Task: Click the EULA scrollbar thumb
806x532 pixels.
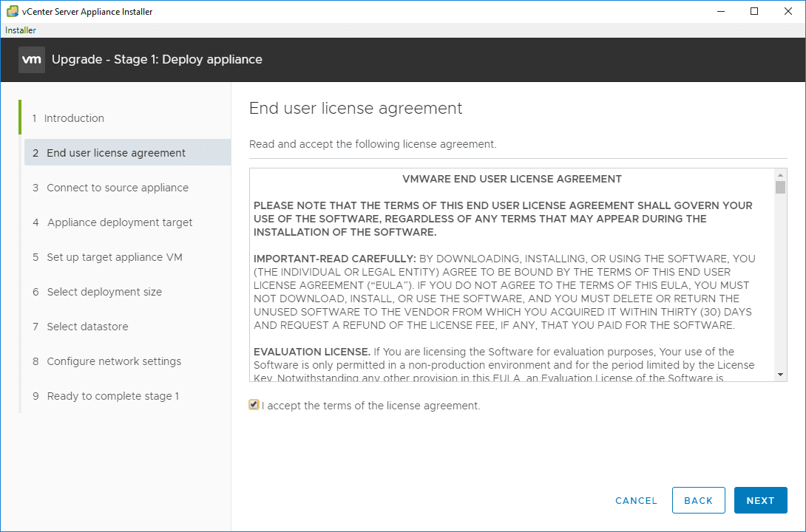Action: 781,187
